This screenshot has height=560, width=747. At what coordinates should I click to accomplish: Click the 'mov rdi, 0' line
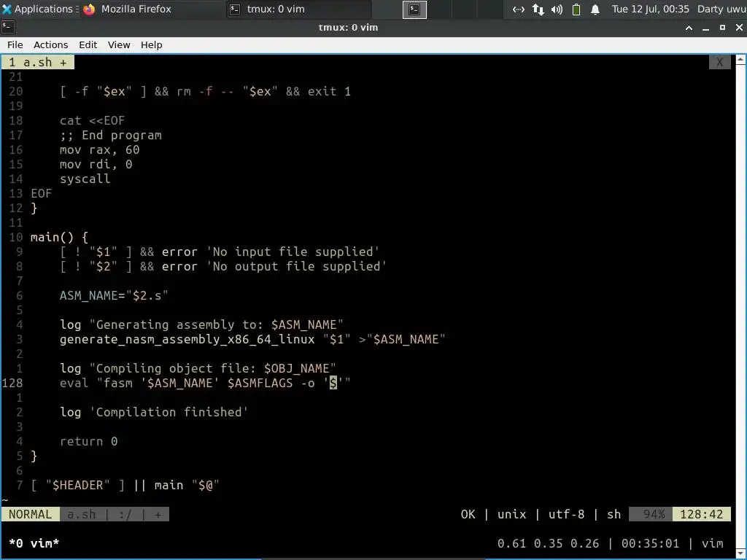click(96, 164)
